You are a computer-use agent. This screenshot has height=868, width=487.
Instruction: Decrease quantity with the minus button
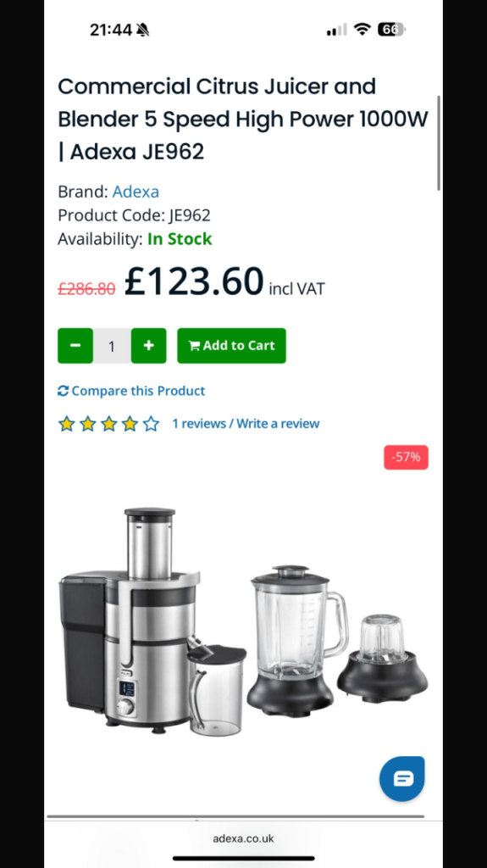tap(75, 346)
